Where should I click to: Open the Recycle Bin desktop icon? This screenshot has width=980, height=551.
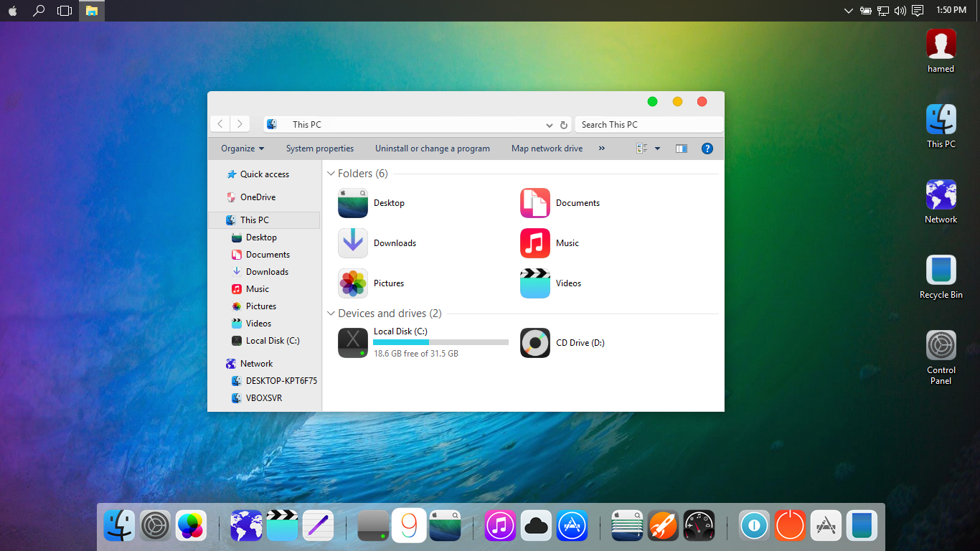(x=941, y=277)
